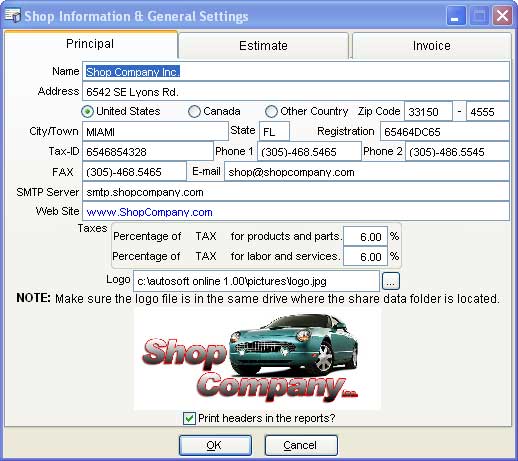Viewport: 518px width, 461px height.
Task: Open the Invoice tab
Action: 432,46
